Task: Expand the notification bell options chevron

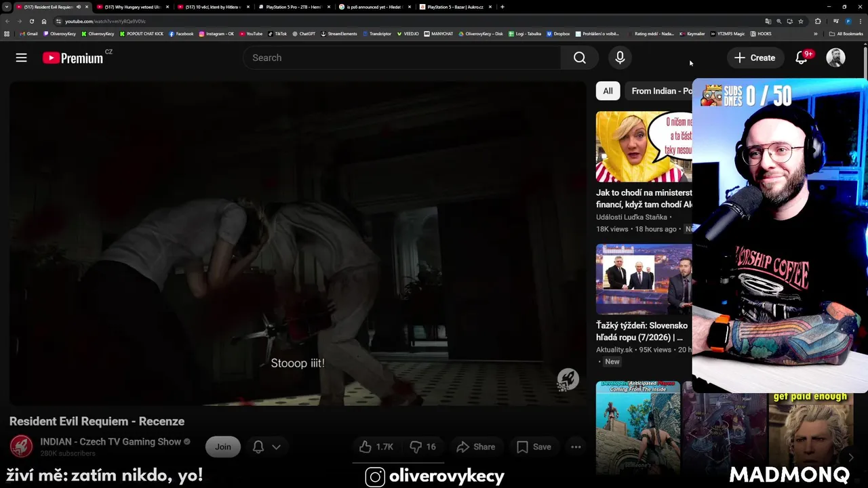Action: point(276,447)
